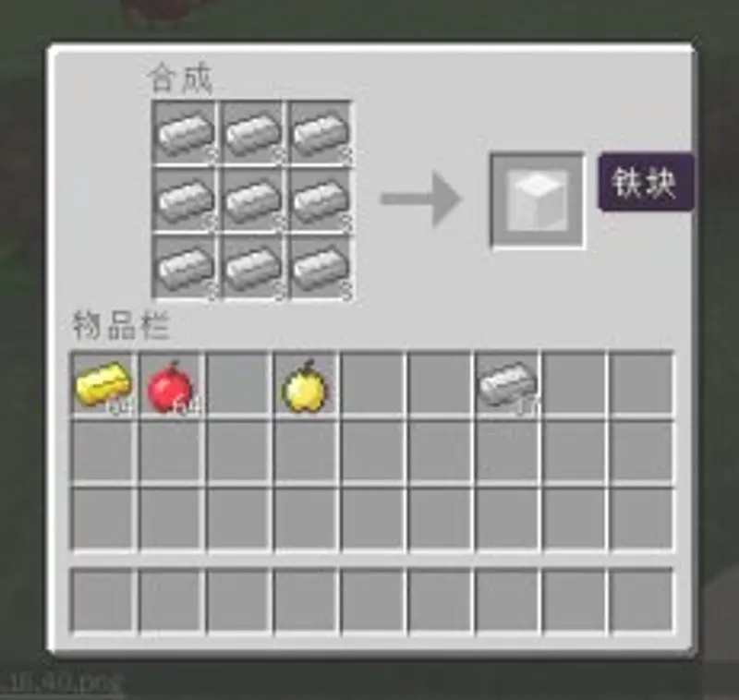Grab the golden apple in inventory
Image resolution: width=739 pixels, height=700 pixels.
click(x=305, y=385)
